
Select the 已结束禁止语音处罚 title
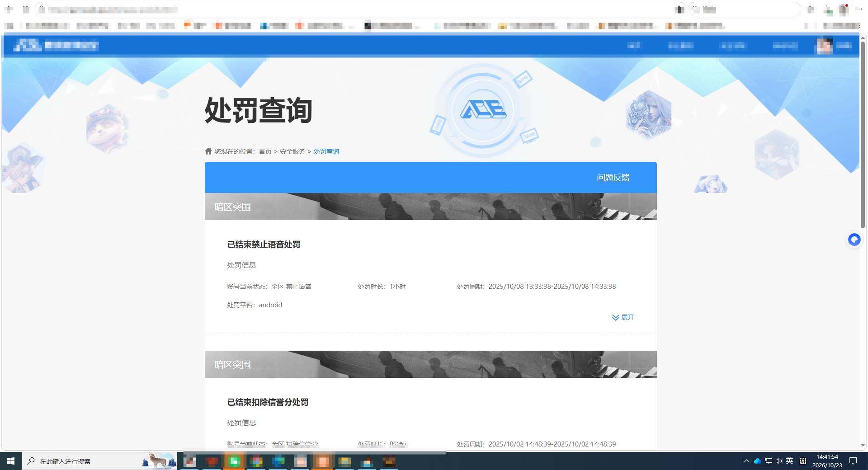(264, 244)
